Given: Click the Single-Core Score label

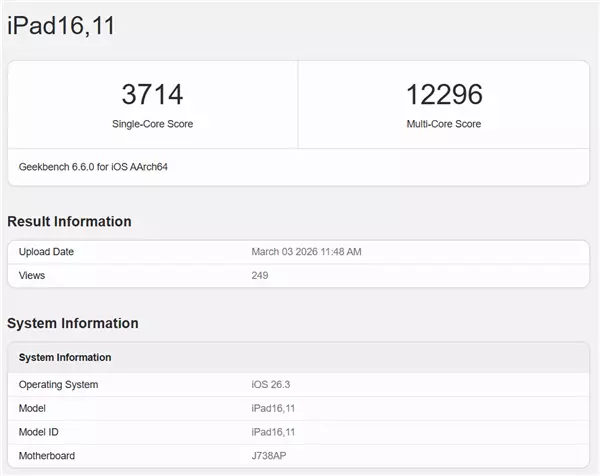Looking at the screenshot, I should click(152, 124).
